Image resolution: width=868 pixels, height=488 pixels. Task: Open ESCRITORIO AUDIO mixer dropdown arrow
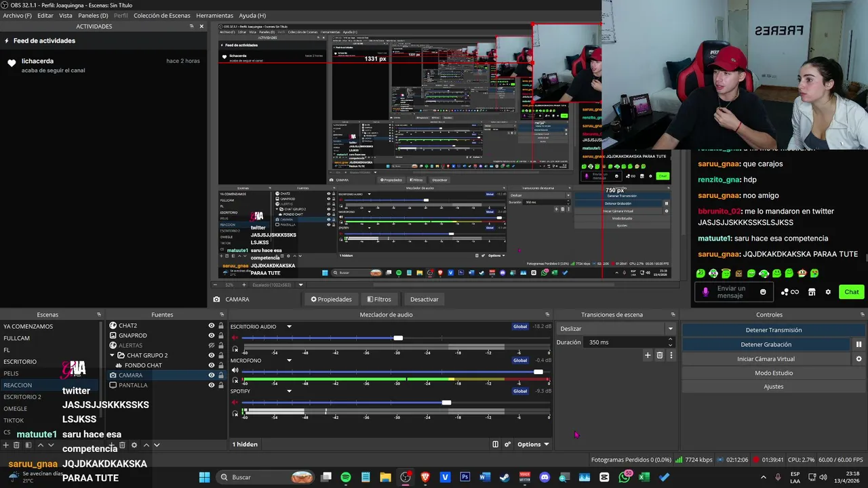(289, 327)
